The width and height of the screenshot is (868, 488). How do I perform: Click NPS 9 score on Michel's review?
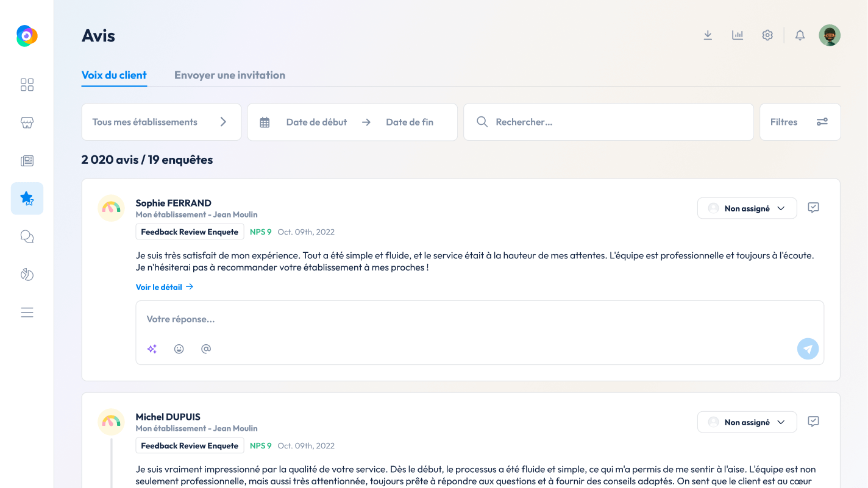261,446
